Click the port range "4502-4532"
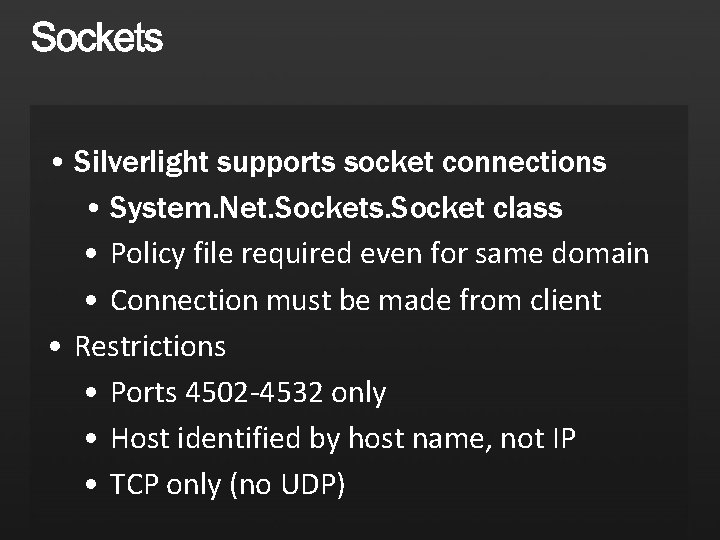Image resolution: width=720 pixels, height=540 pixels. tap(254, 393)
